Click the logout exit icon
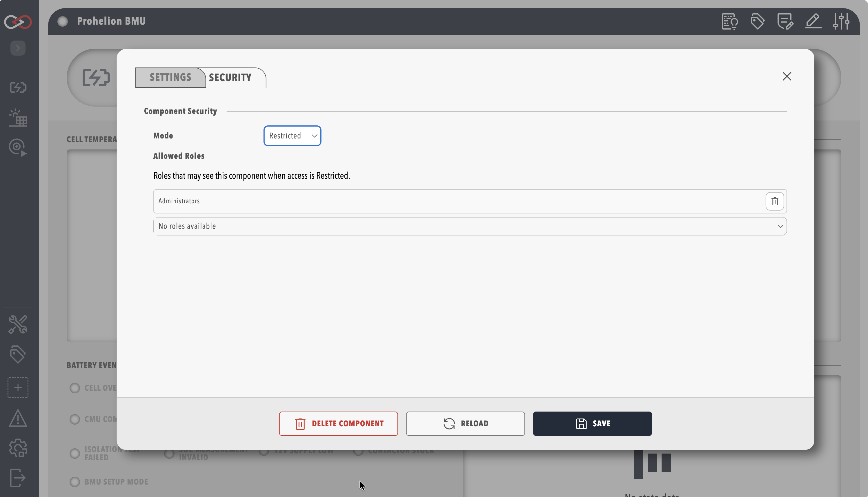 click(18, 478)
